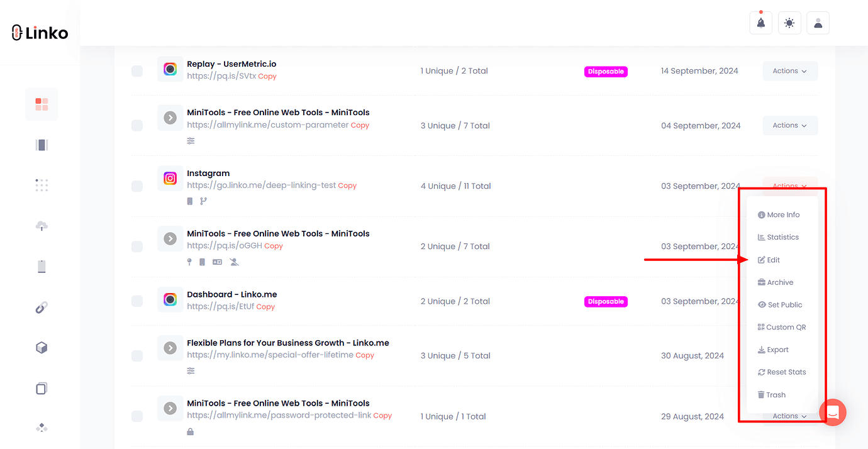This screenshot has height=449, width=868.
Task: Open the Flexible Plans for Your Business Growth link
Action: click(287, 343)
